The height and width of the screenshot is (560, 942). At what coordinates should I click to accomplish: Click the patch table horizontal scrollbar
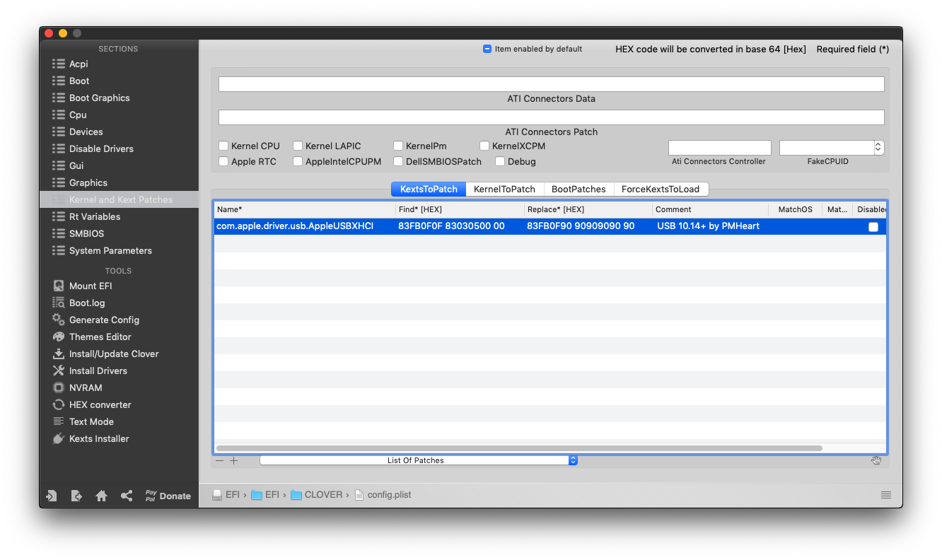coord(519,448)
